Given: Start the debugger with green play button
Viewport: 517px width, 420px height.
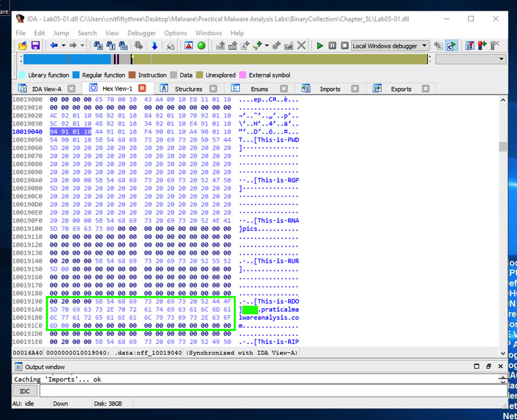Looking at the screenshot, I should (320, 46).
